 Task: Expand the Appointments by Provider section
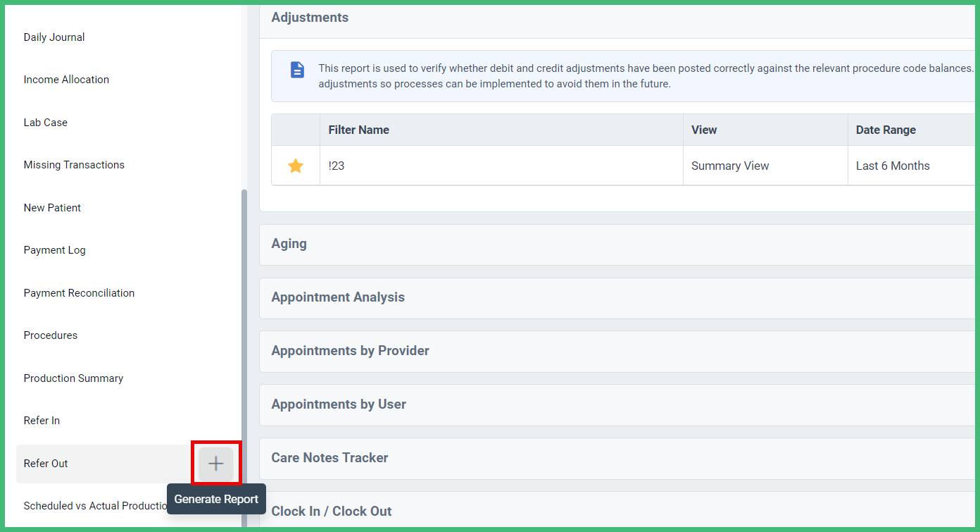(x=350, y=350)
